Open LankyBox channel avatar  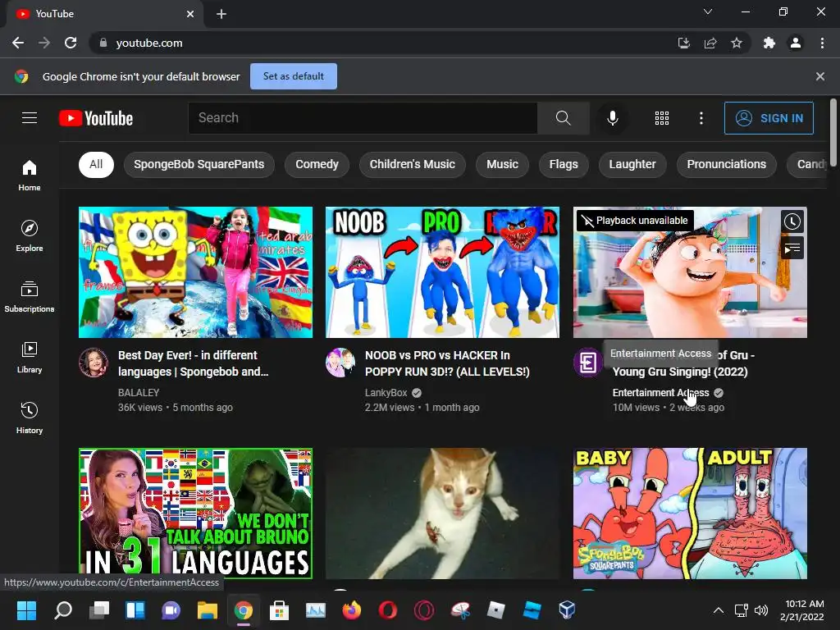click(340, 363)
